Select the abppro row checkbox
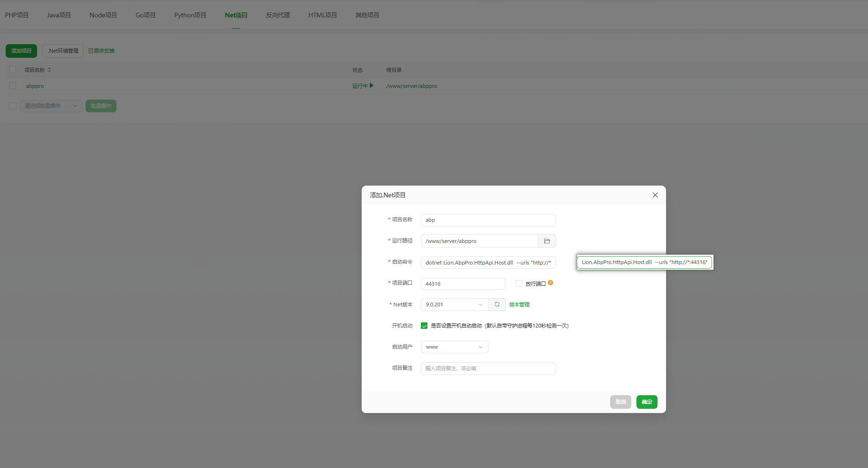The width and height of the screenshot is (868, 468). [x=13, y=86]
